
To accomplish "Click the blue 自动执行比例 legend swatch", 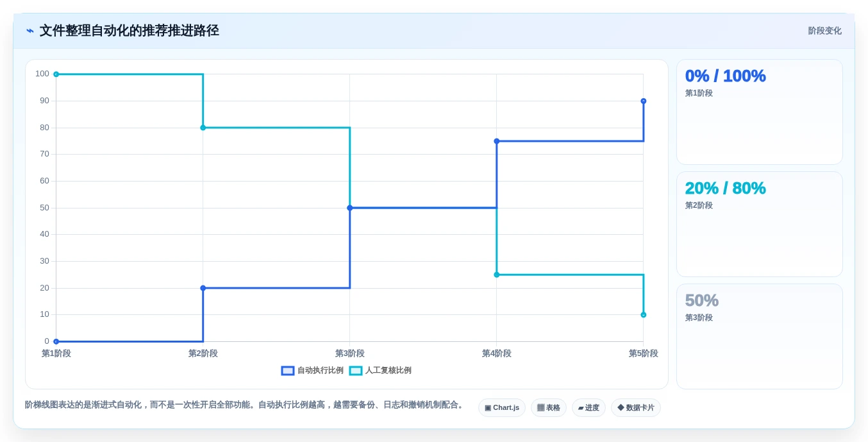I will [x=288, y=371].
